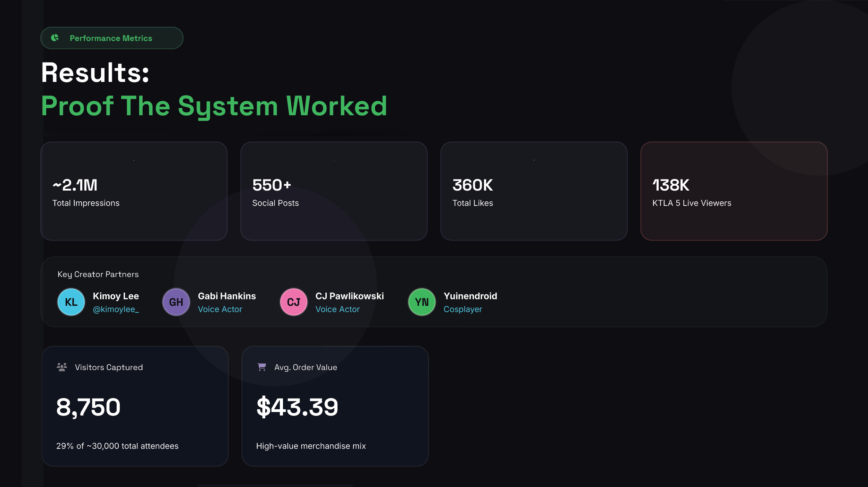Click the YN green avatar circle

[x=422, y=302]
